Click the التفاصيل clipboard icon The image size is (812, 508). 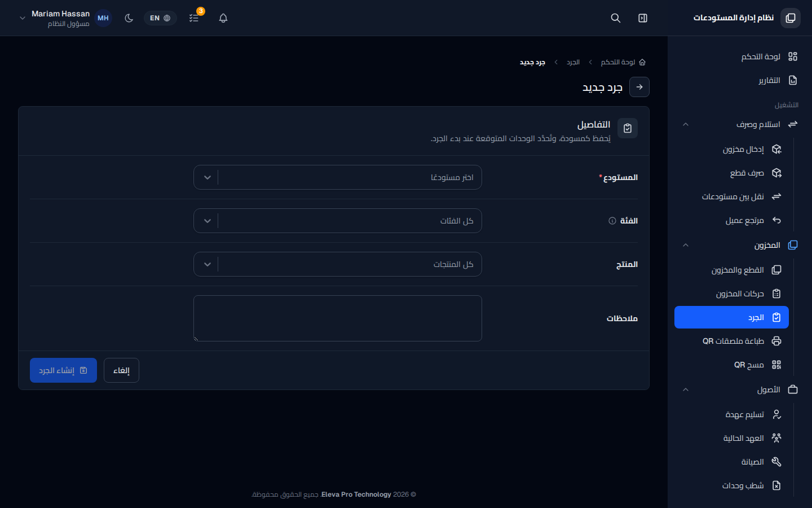[628, 128]
